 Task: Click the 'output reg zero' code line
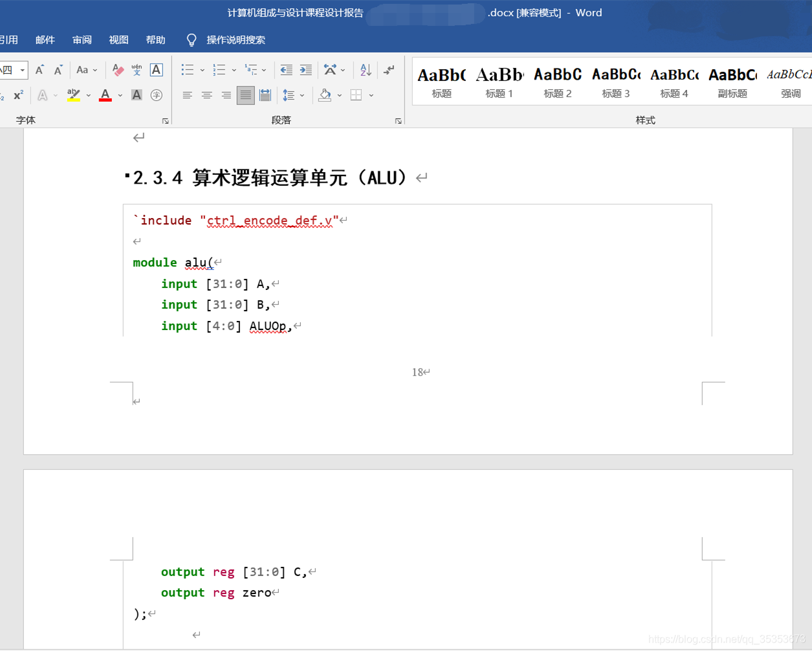pos(216,593)
